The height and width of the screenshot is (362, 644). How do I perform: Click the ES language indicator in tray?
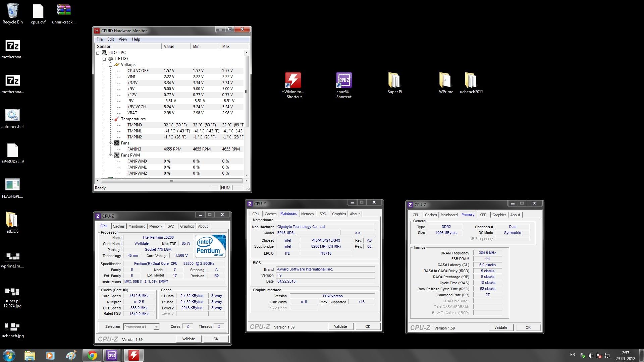[x=572, y=355]
